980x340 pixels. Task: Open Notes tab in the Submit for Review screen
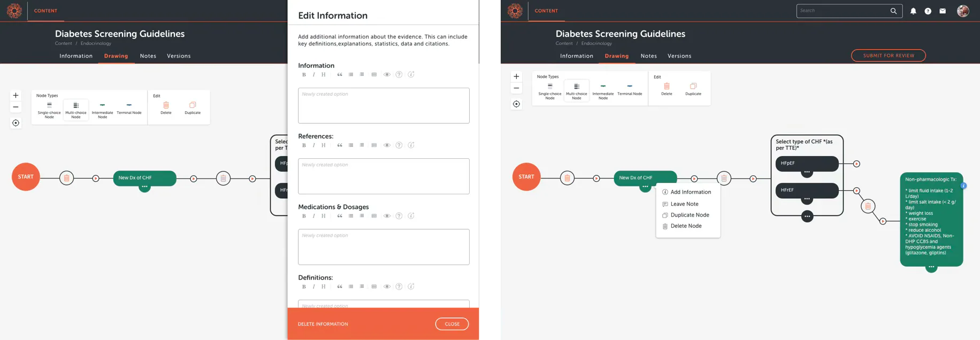pos(649,56)
